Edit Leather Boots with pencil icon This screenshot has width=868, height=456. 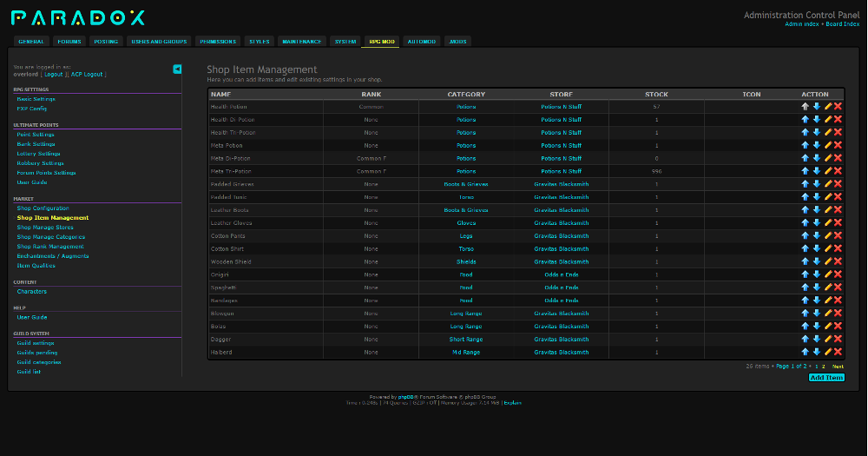click(x=828, y=209)
